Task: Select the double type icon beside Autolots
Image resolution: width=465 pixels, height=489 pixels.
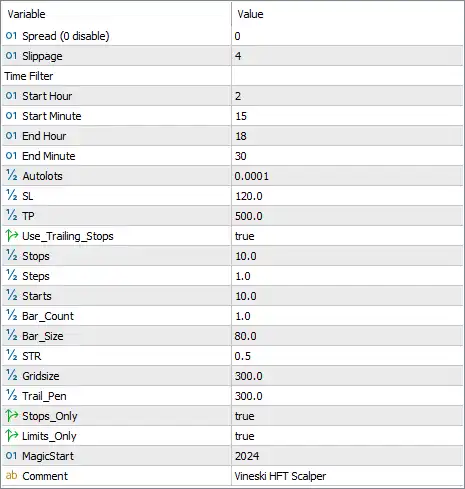Action: pyautogui.click(x=12, y=176)
